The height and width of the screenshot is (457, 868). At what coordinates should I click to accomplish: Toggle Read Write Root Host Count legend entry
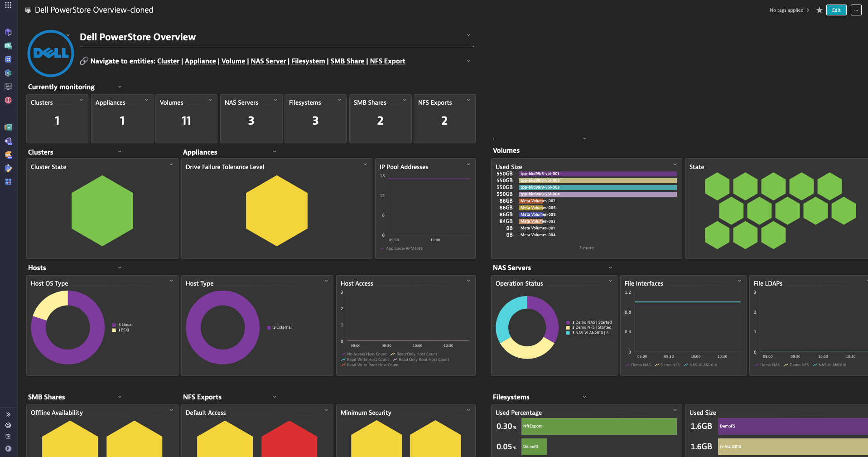pyautogui.click(x=370, y=365)
